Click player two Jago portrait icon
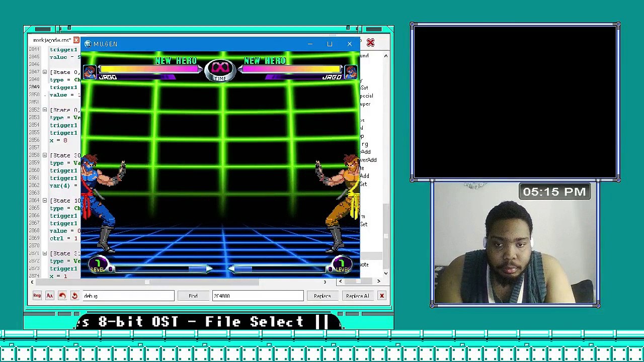This screenshot has height=362, width=644. coord(351,72)
